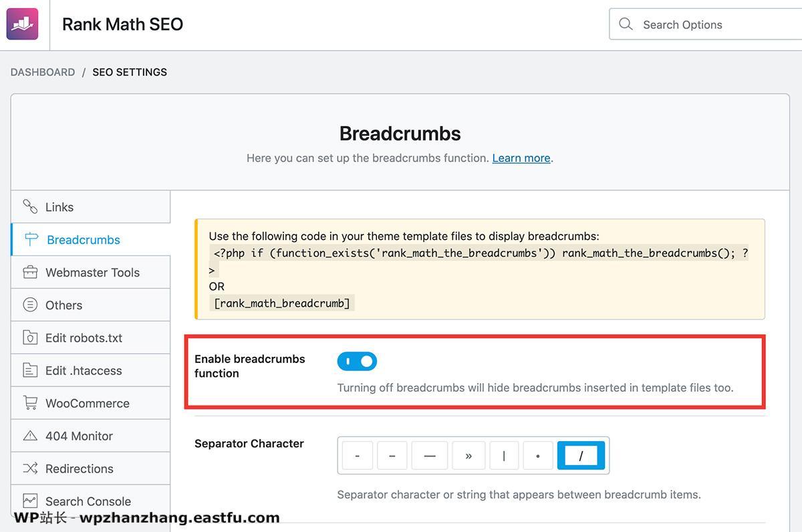Click the search magnifier icon
This screenshot has height=532, width=802.
(626, 24)
